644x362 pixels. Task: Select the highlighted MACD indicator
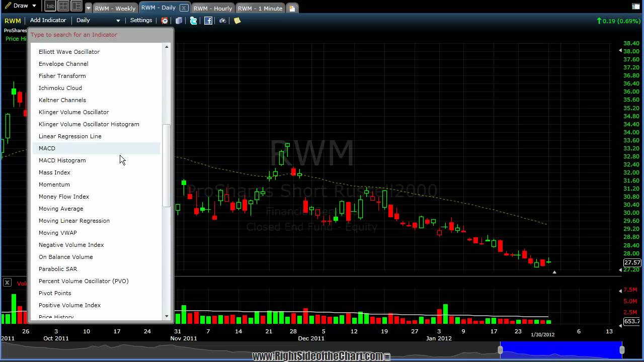pos(97,148)
